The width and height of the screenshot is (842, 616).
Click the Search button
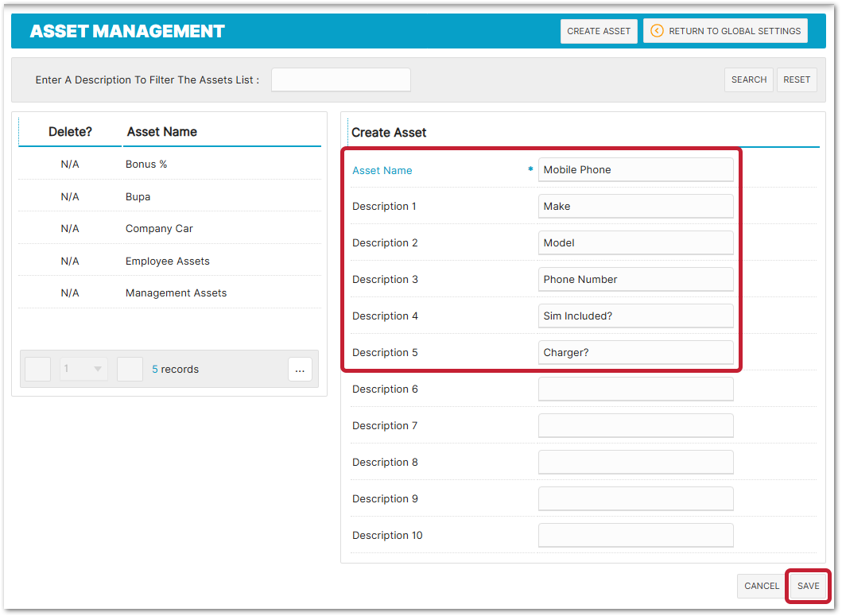(748, 79)
